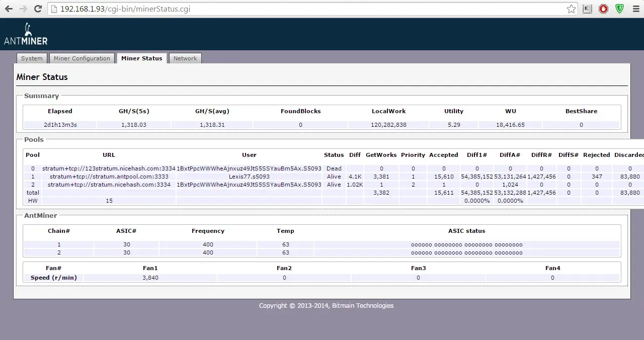Screen dimensions: 644x340
Task: Click the ASIC status column header
Action: [467, 231]
